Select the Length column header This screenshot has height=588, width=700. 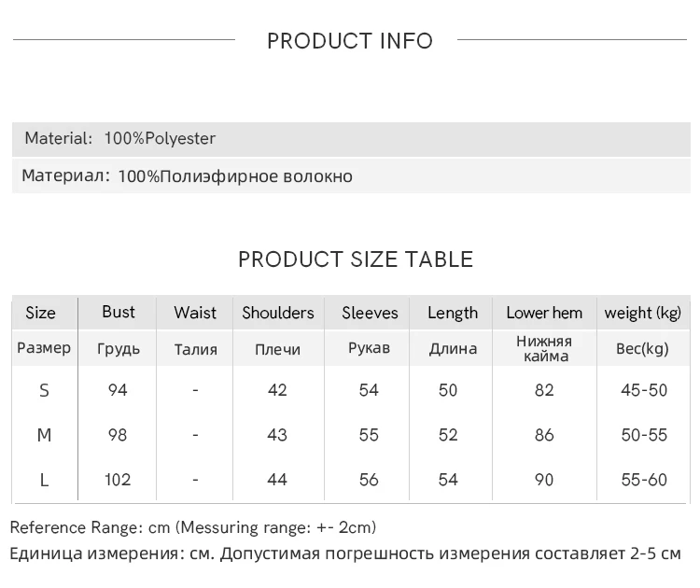click(453, 314)
